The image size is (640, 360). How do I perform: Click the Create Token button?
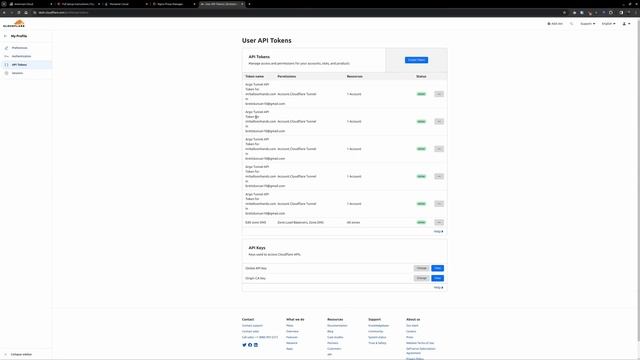(416, 60)
